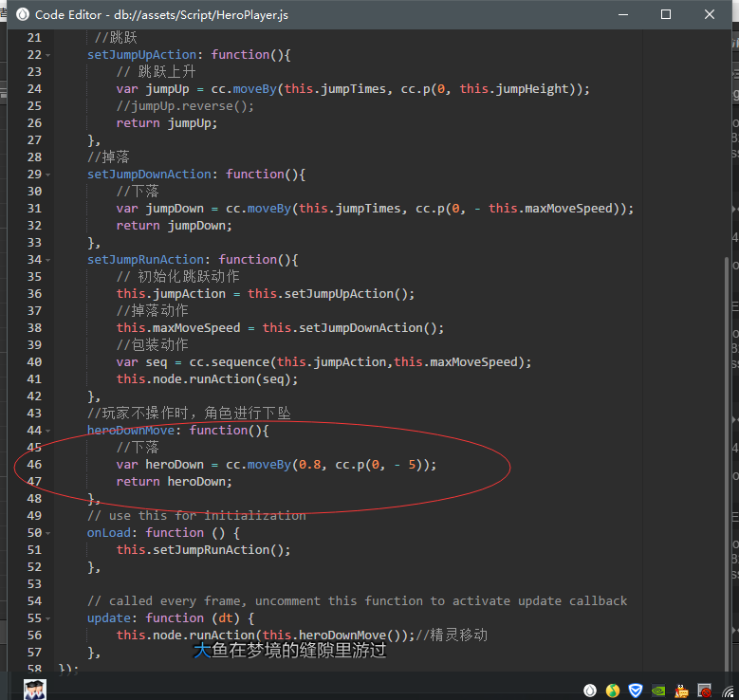Viewport: 739px width, 700px height.
Task: Click '// use this for initialization' comment
Action: pyautogui.click(x=196, y=516)
